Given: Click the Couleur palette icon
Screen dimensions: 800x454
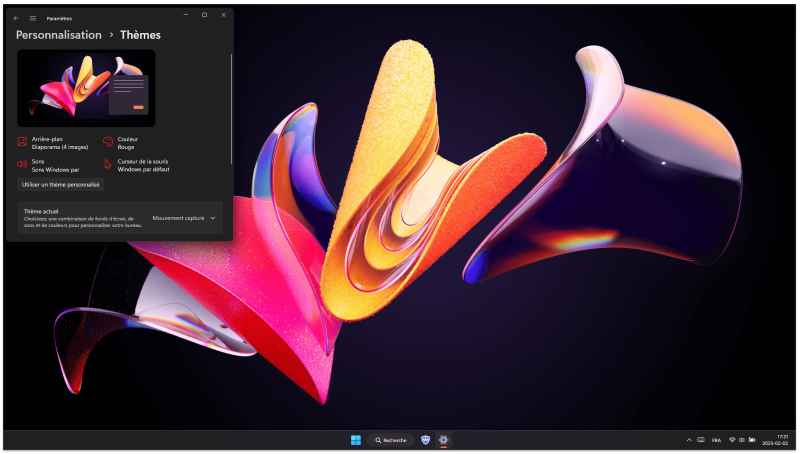Looking at the screenshot, I should pyautogui.click(x=108, y=143).
